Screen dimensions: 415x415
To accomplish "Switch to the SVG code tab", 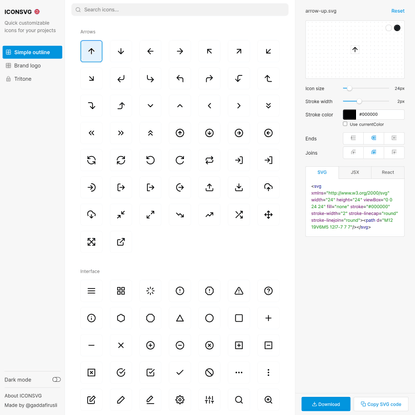I will [x=322, y=172].
